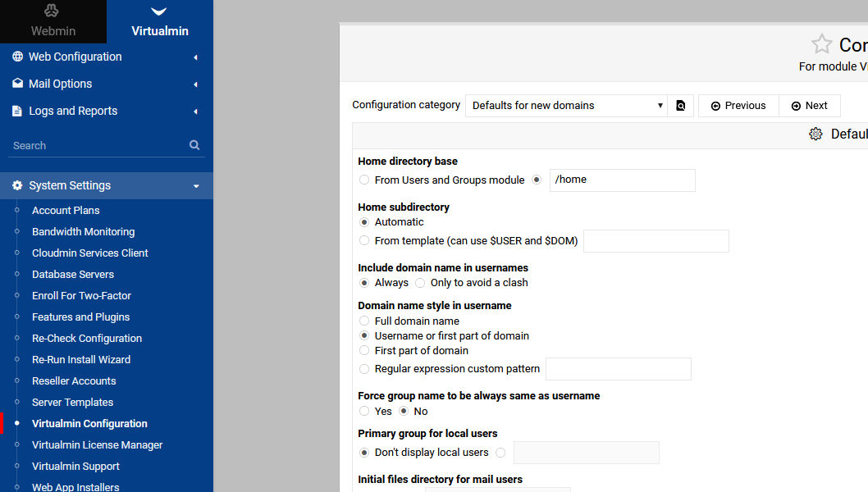The image size is (868, 492).
Task: Open Virtualmin Configuration
Action: tap(89, 423)
